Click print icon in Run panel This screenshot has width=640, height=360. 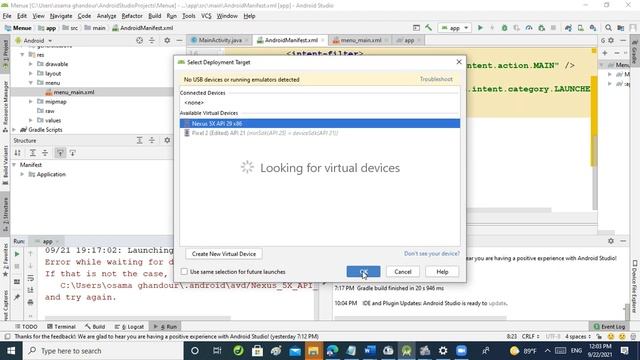(x=31, y=302)
